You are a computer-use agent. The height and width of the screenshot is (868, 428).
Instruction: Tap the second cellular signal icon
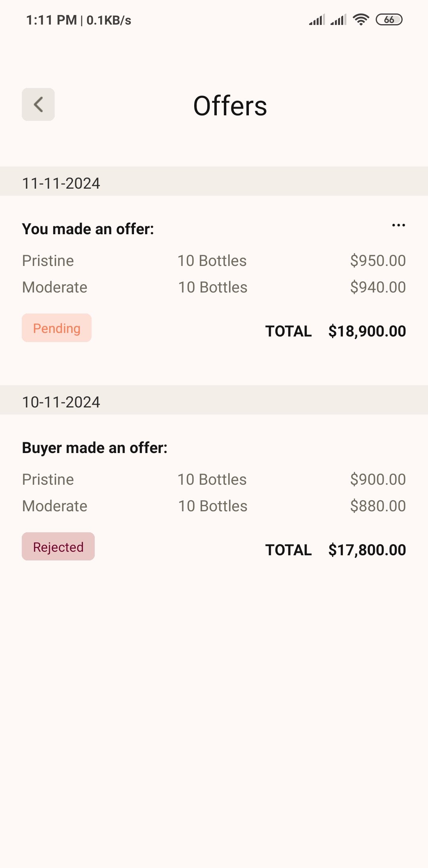[338, 20]
